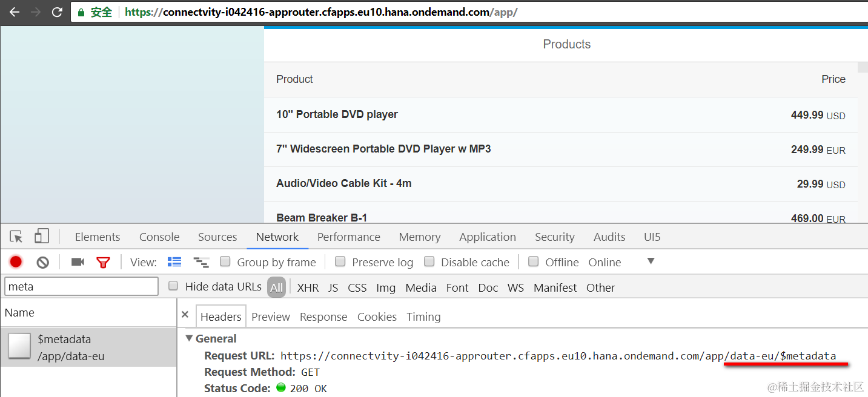Select the 10" Portable DVD player row
The image size is (868, 397).
(560, 114)
